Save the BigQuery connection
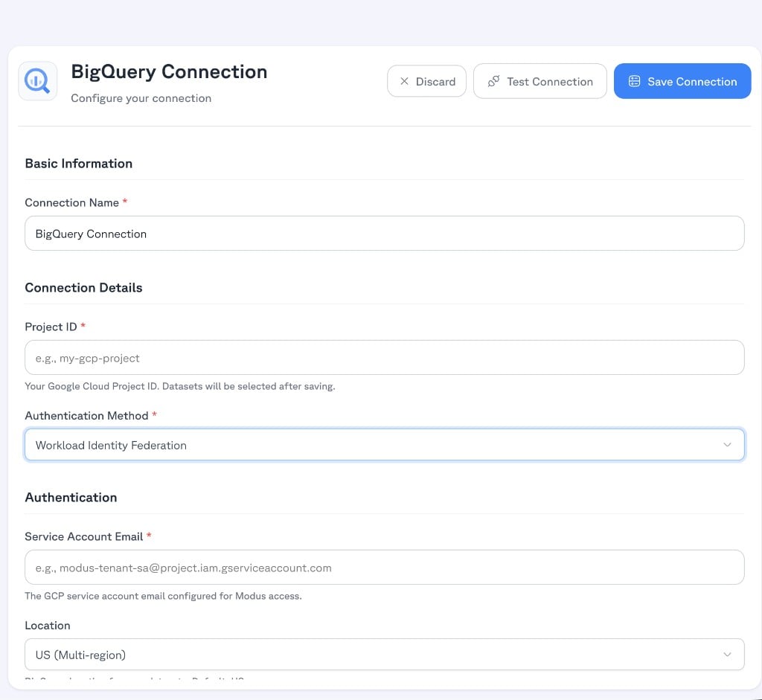Viewport: 762px width, 700px height. tap(682, 81)
